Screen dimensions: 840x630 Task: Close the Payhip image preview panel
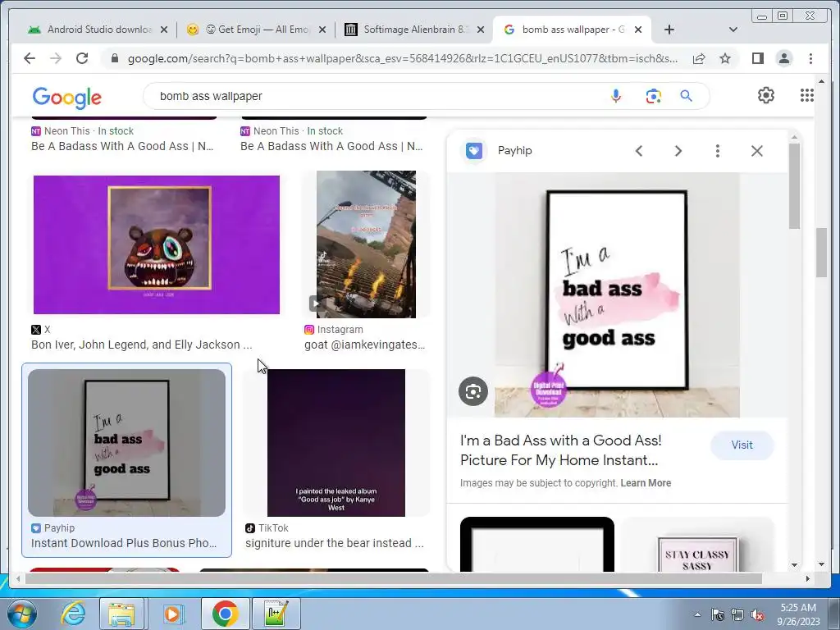click(x=757, y=151)
